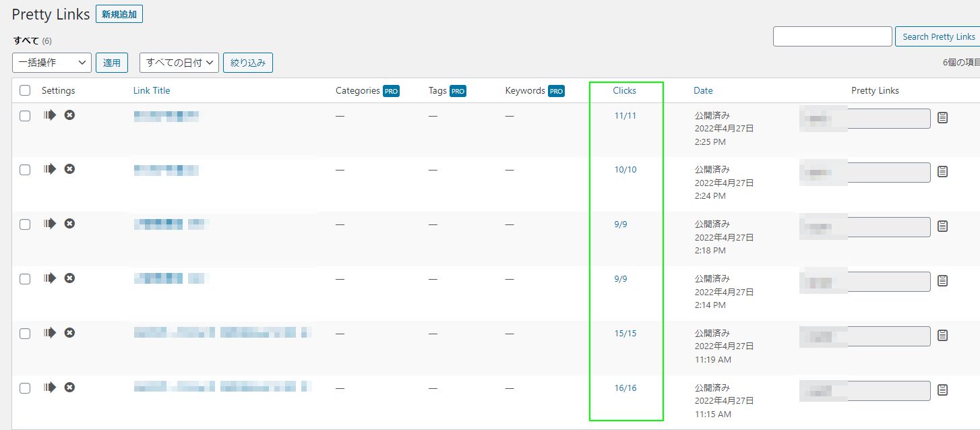Click PRO badge next to Categories

pos(392,91)
